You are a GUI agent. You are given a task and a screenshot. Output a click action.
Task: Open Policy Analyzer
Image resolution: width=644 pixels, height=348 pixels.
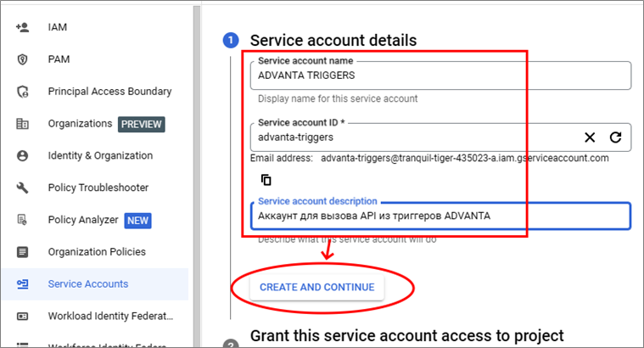click(x=83, y=220)
